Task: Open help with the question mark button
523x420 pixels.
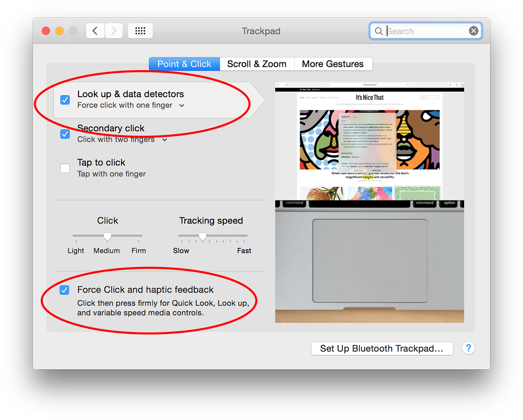Action: coord(469,348)
